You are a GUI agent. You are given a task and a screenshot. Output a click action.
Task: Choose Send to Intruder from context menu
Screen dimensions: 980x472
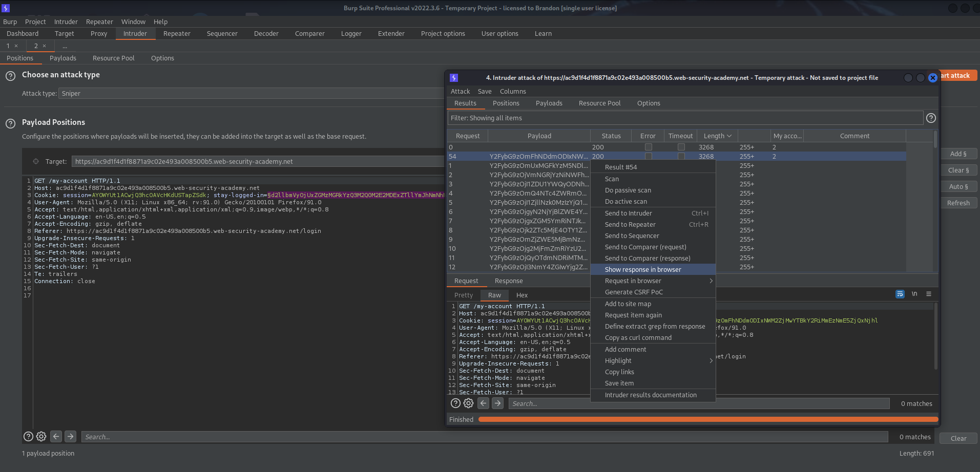653,213
